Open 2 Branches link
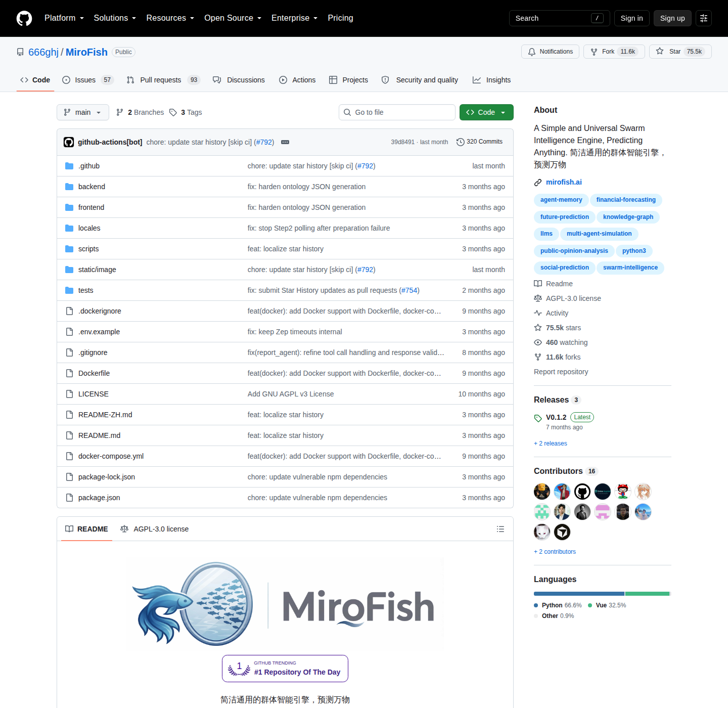728x708 pixels. [x=140, y=112]
